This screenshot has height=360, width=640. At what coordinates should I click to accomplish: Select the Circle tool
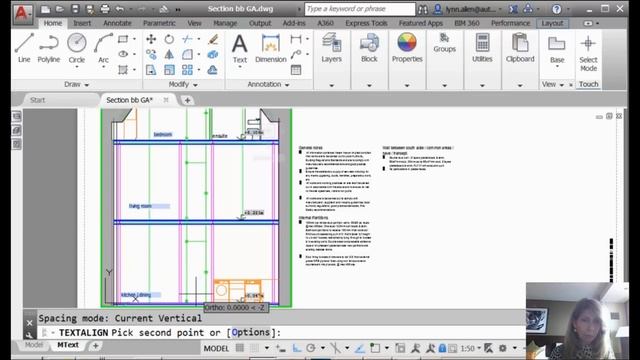[77, 48]
